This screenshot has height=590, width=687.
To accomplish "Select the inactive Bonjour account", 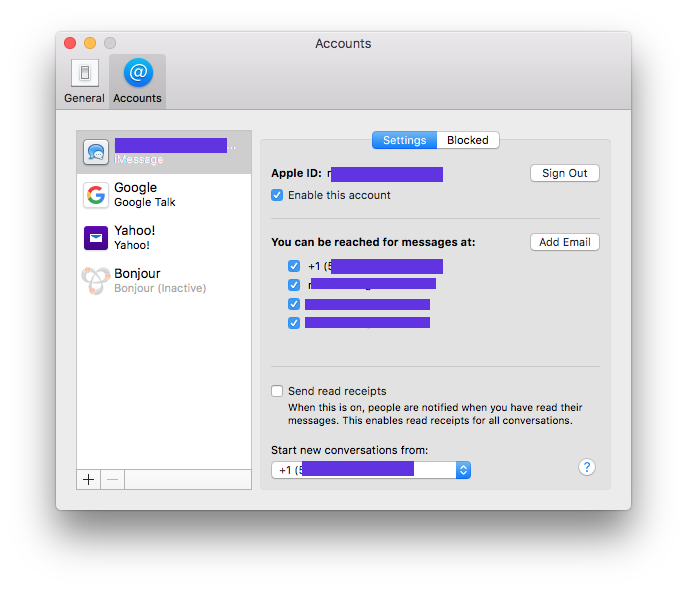I will coord(164,281).
